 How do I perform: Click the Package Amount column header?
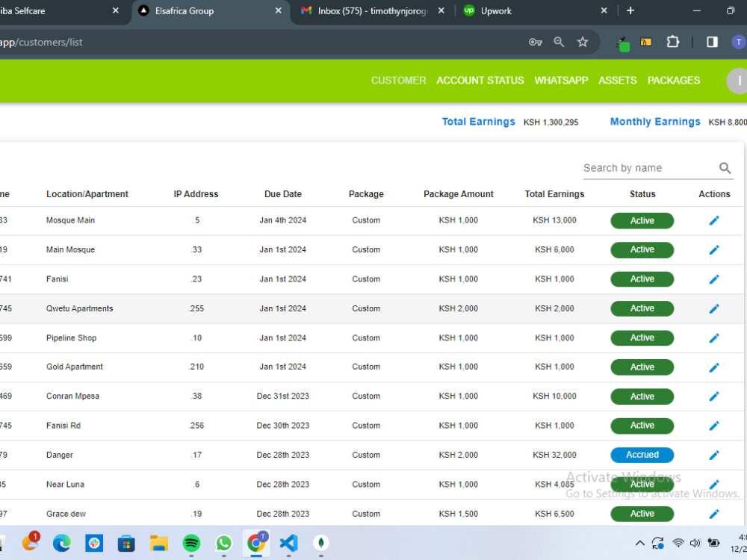tap(459, 194)
